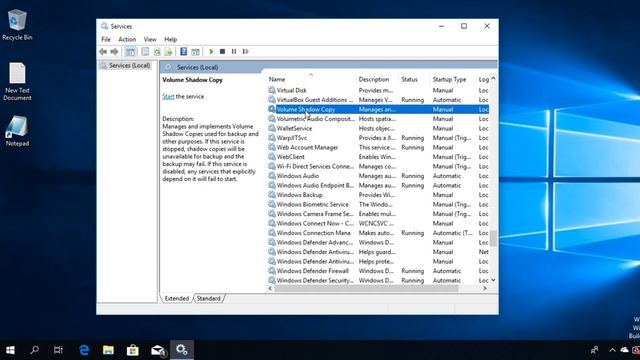Viewport: 640px width, 360px height.
Task: Click the horizontal scrollbar right arrow
Action: (485, 288)
